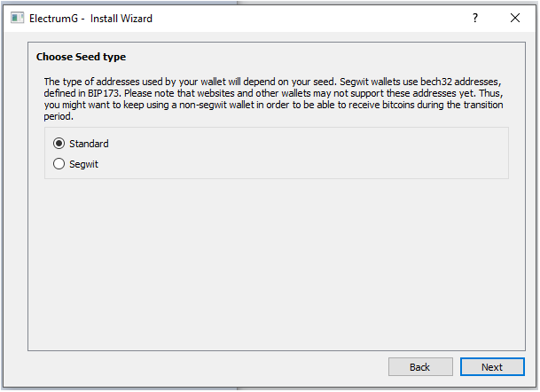540x392 pixels.
Task: Click the ElectrumG app icon in title bar
Action: 17,18
